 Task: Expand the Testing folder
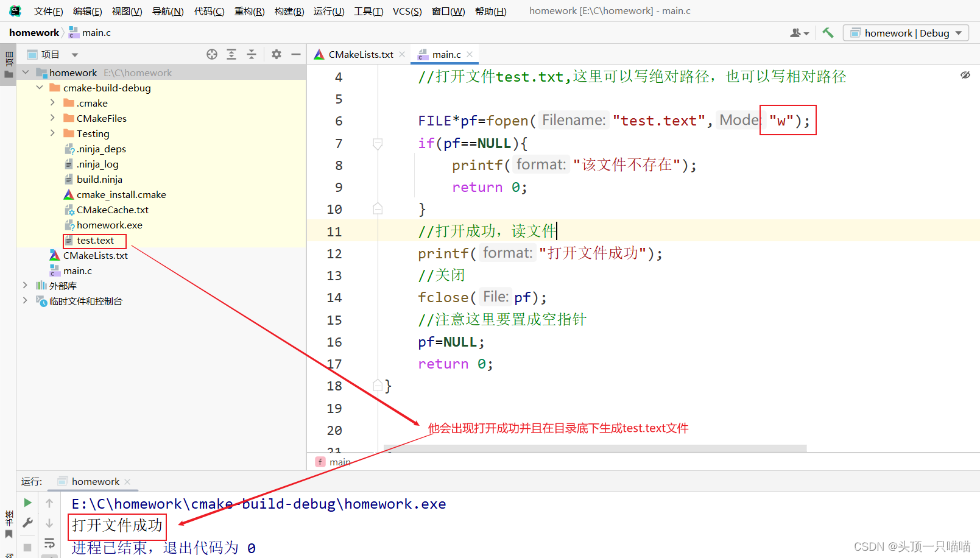coord(53,133)
